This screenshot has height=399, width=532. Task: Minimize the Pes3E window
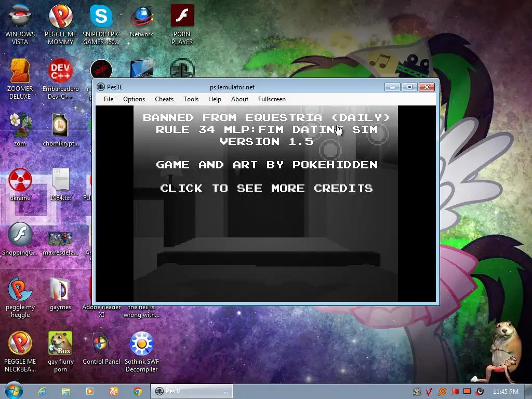pyautogui.click(x=392, y=87)
